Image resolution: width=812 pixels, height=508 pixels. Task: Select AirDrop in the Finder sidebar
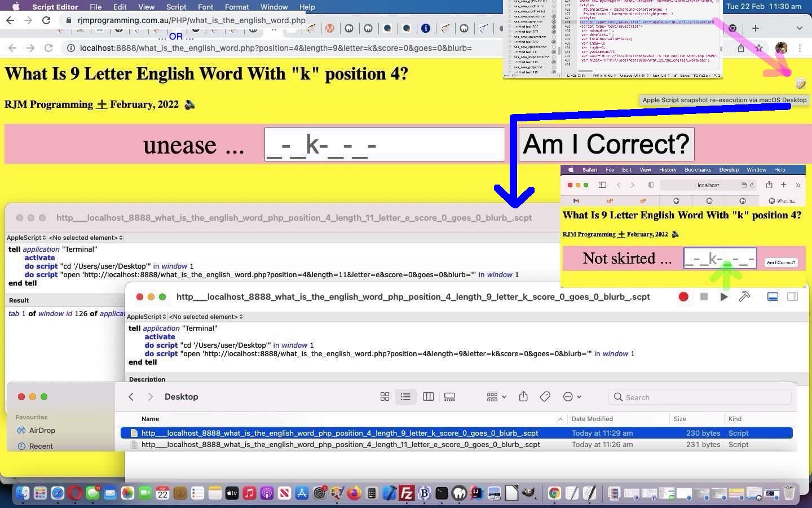point(42,430)
